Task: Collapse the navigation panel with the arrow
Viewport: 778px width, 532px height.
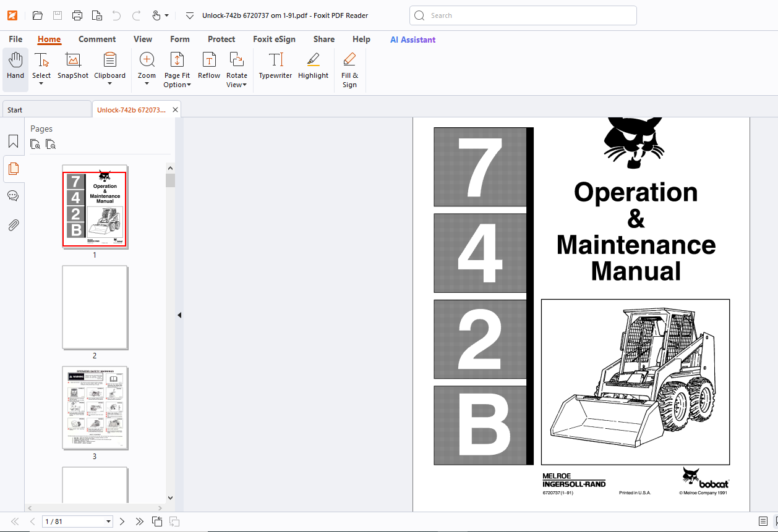Action: (x=179, y=315)
